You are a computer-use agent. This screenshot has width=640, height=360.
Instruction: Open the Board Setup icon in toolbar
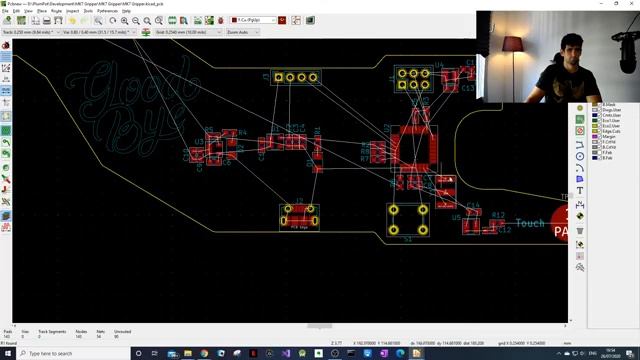point(21,20)
